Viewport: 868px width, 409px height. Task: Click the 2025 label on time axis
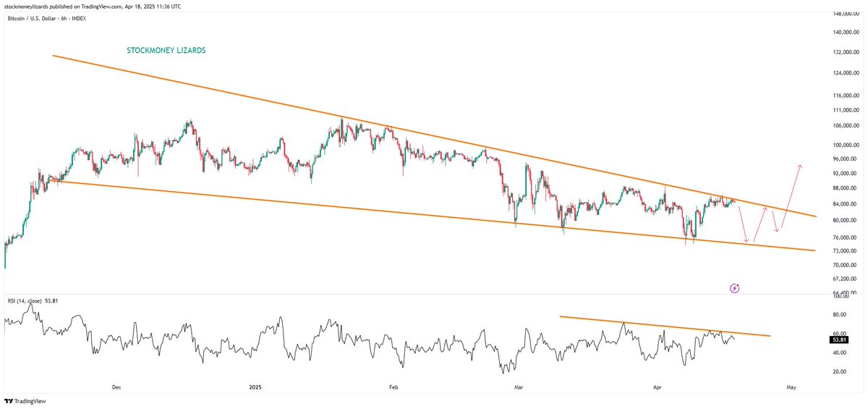pyautogui.click(x=255, y=388)
